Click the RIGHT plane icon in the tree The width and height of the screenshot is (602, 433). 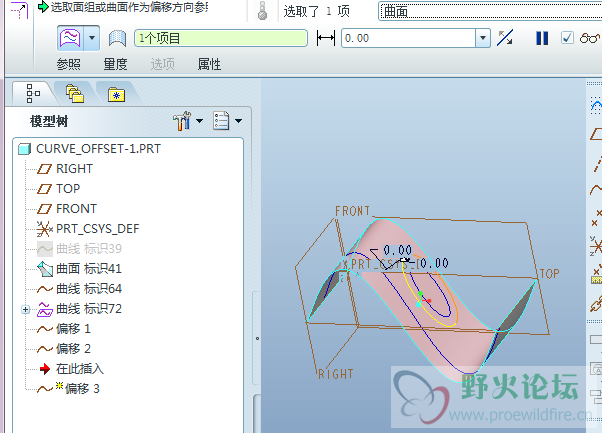[44, 169]
